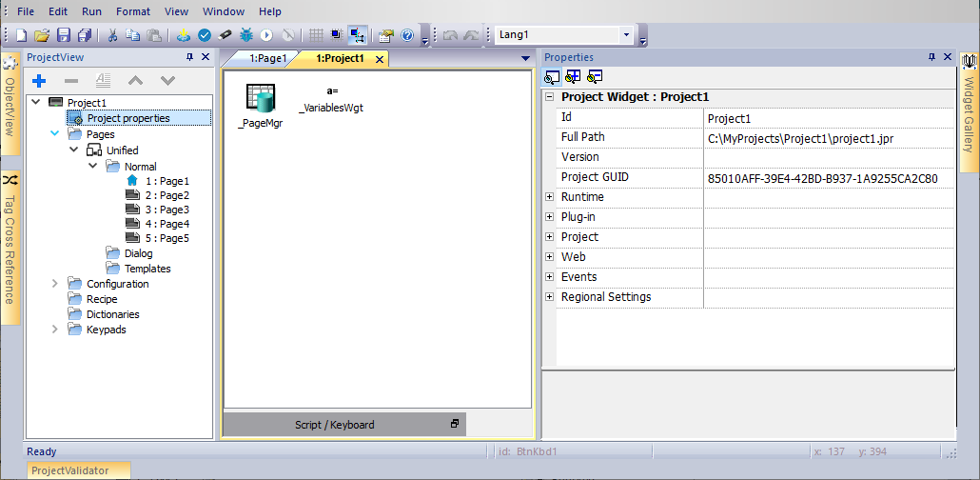Open the File menu
The height and width of the screenshot is (480, 980).
point(26,11)
